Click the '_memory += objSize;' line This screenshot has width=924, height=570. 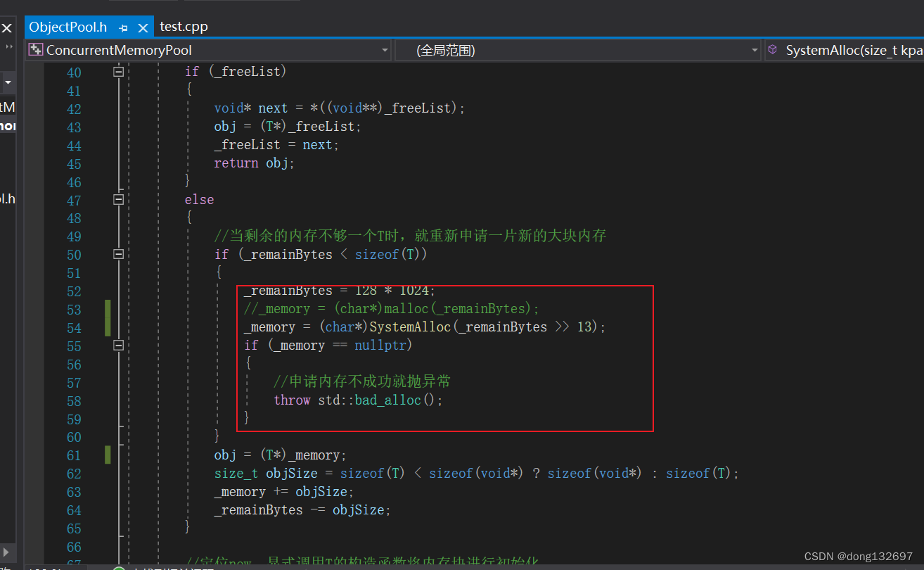pos(284,492)
